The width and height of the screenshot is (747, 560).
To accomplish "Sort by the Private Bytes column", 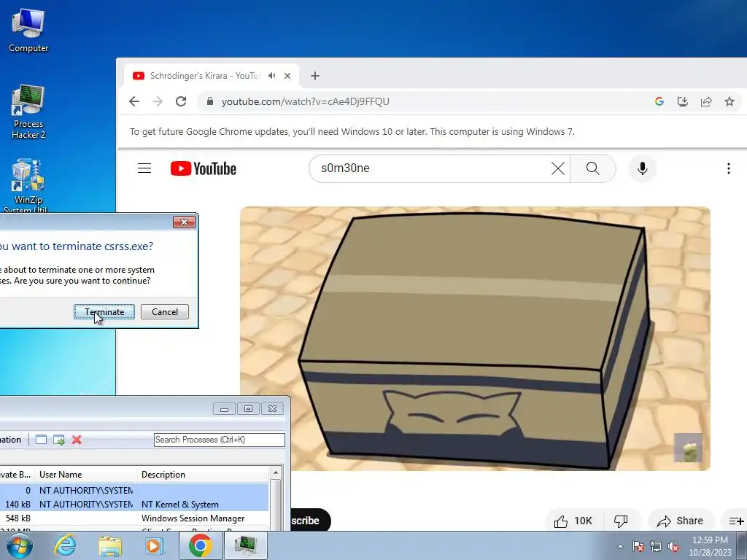I will tap(18, 474).
